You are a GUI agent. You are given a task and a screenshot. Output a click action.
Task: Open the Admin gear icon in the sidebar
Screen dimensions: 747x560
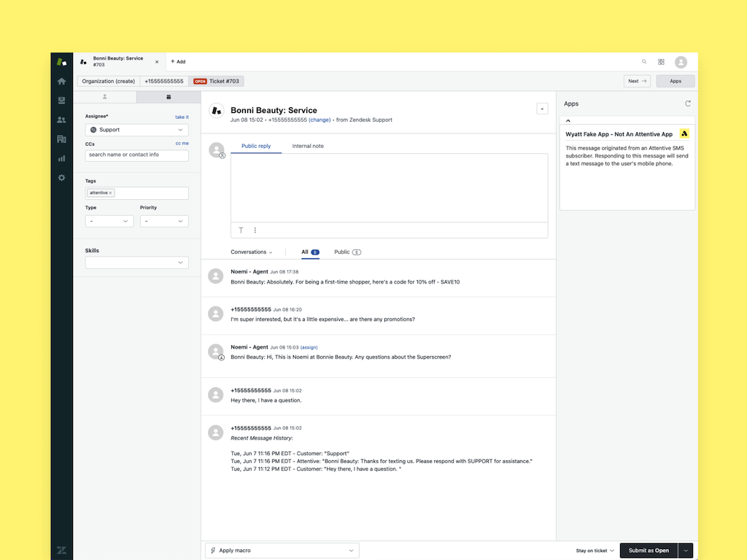pyautogui.click(x=61, y=178)
